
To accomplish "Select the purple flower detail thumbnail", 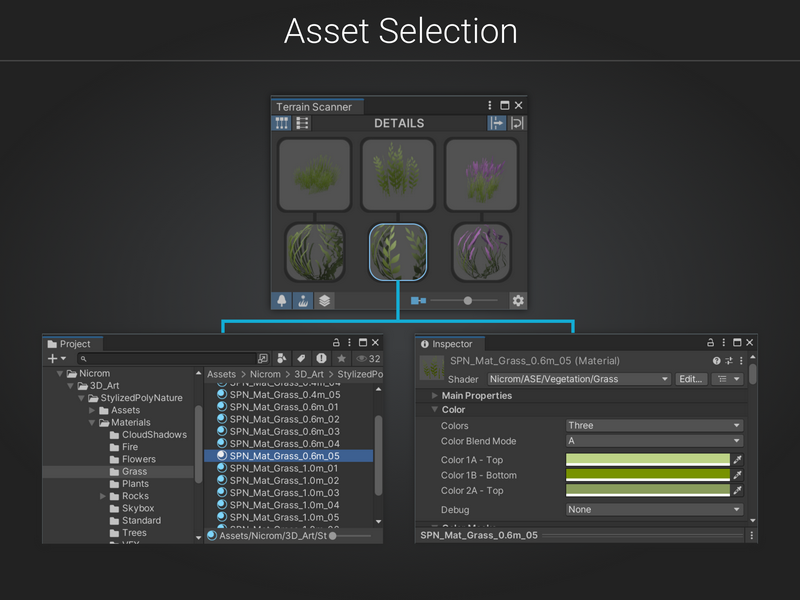I will click(x=482, y=174).
